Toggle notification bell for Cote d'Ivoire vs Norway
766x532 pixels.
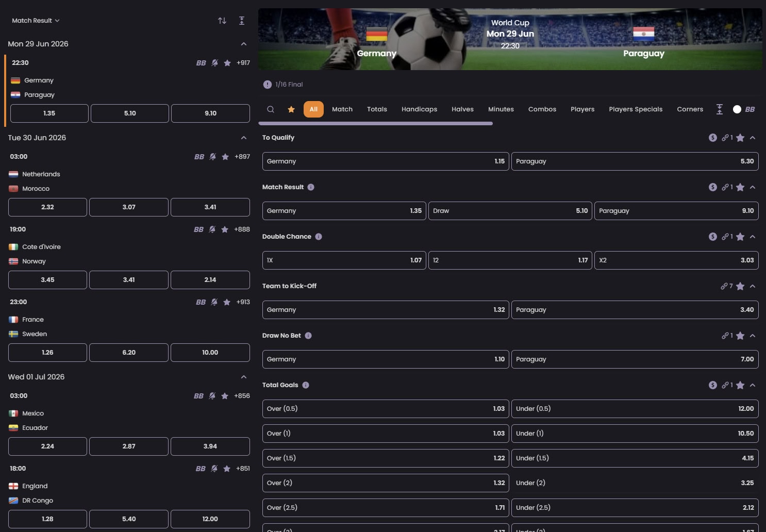[212, 229]
